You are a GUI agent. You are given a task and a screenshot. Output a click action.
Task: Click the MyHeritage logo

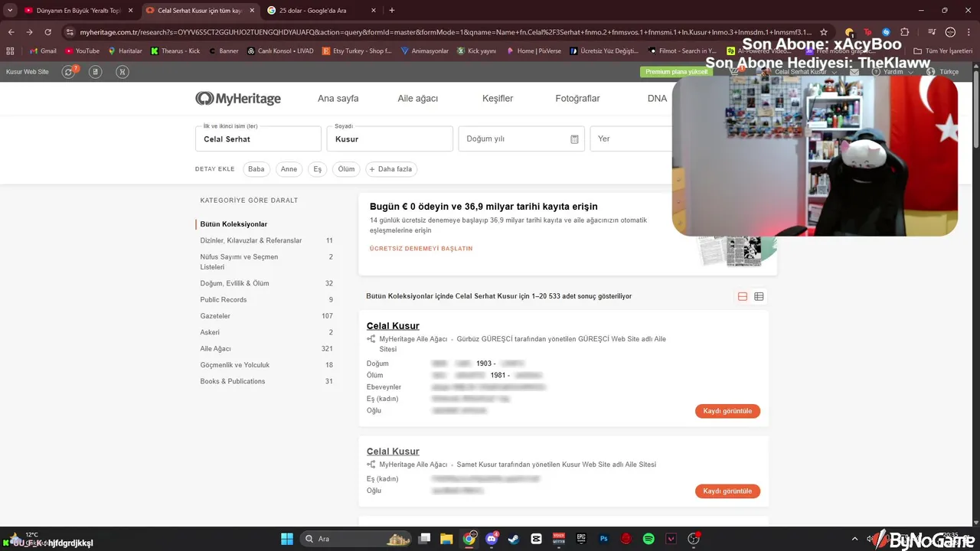238,99
